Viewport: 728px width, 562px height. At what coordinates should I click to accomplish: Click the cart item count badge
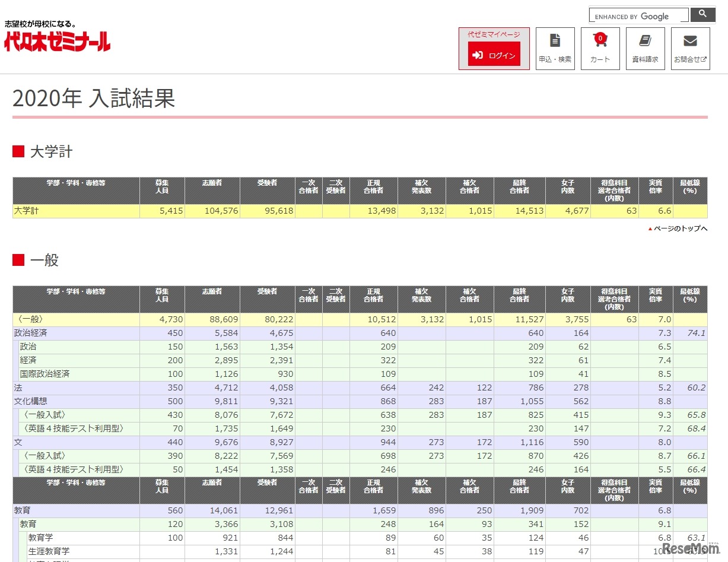[x=600, y=39]
